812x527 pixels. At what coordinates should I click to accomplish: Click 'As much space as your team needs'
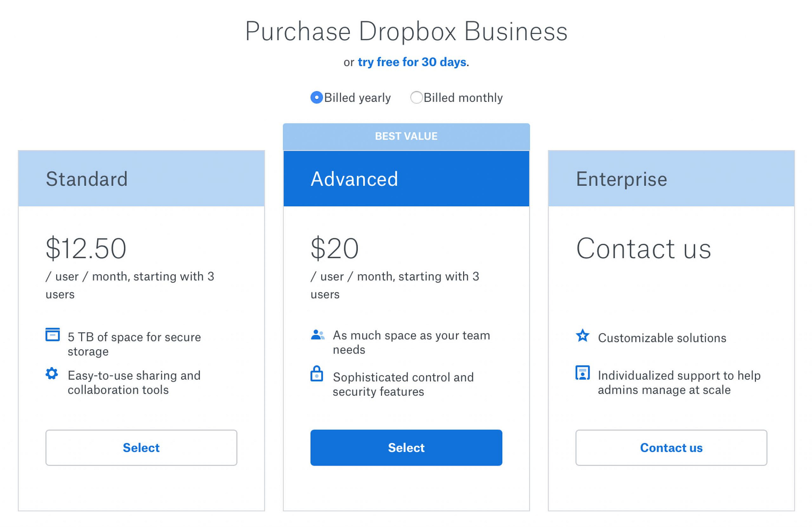[411, 342]
